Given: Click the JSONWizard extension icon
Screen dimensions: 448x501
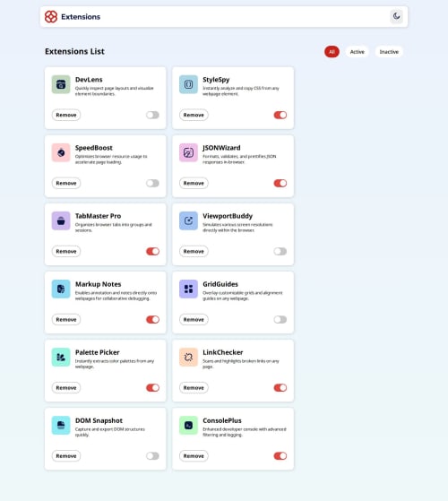Looking at the screenshot, I should (188, 152).
